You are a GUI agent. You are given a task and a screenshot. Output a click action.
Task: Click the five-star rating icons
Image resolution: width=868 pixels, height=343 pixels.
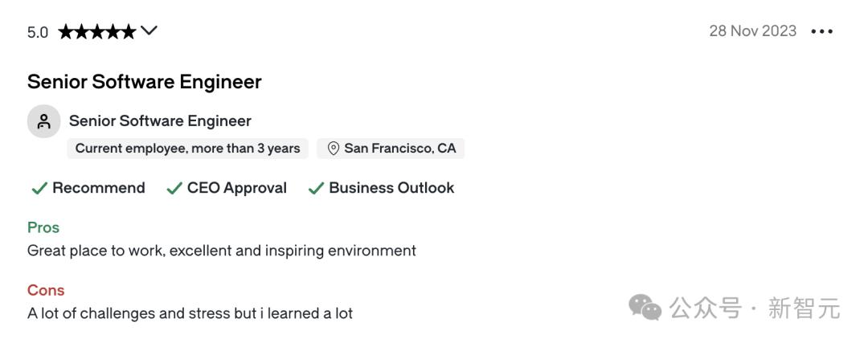click(96, 31)
